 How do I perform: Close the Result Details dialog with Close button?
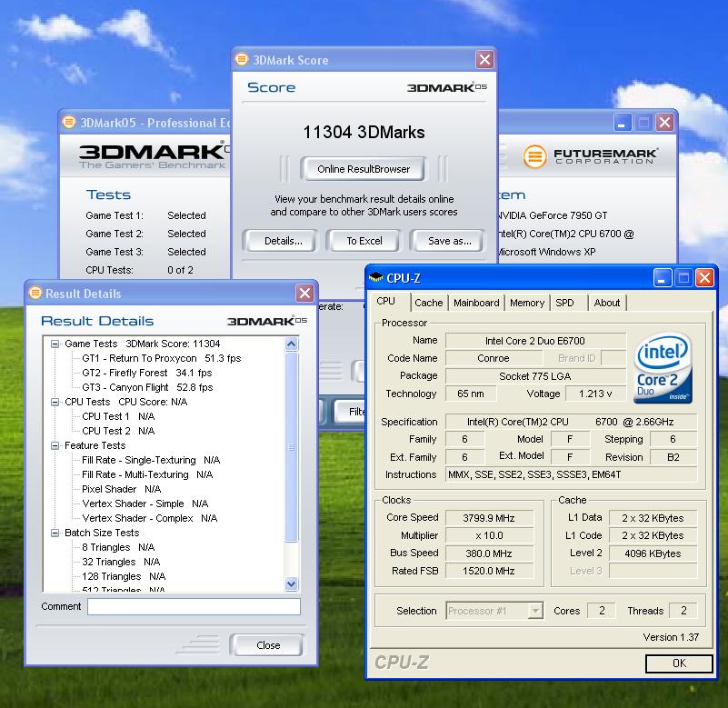(x=268, y=645)
